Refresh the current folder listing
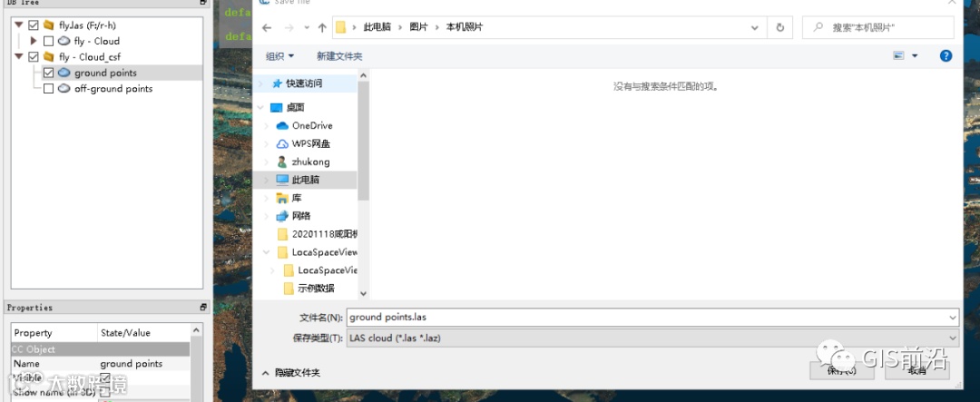This screenshot has height=402, width=980. [x=780, y=27]
